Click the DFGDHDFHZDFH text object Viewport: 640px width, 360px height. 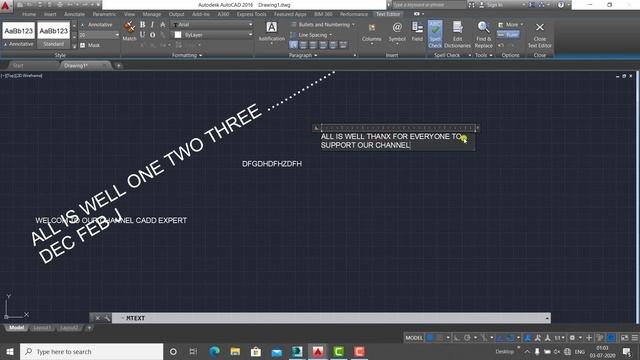point(272,164)
